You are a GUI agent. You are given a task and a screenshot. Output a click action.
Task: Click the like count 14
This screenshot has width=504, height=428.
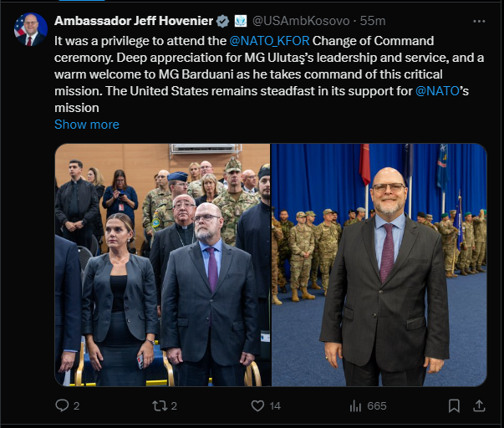coord(275,406)
